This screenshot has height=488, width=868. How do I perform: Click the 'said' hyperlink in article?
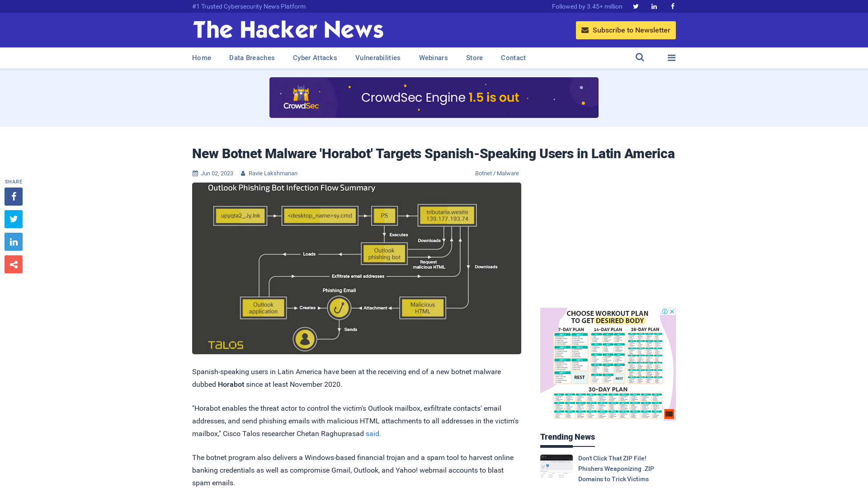tap(372, 433)
